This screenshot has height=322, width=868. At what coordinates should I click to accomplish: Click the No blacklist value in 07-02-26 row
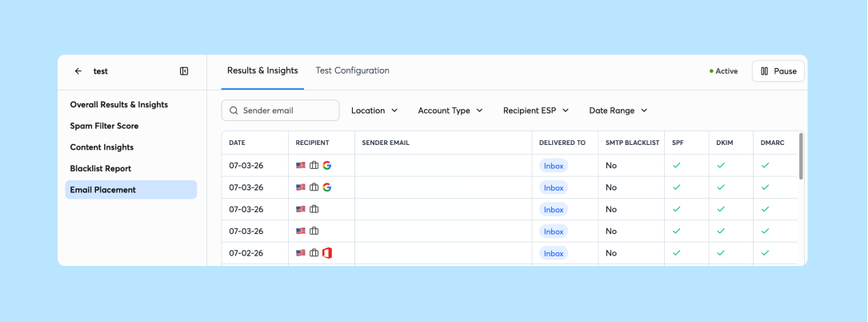coord(611,253)
